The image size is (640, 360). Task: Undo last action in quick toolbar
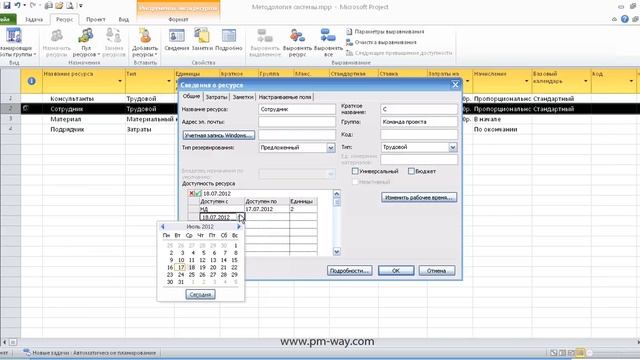(17, 6)
